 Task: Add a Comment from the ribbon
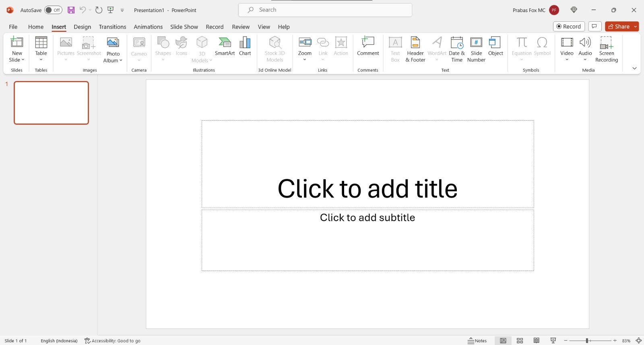[x=368, y=46]
